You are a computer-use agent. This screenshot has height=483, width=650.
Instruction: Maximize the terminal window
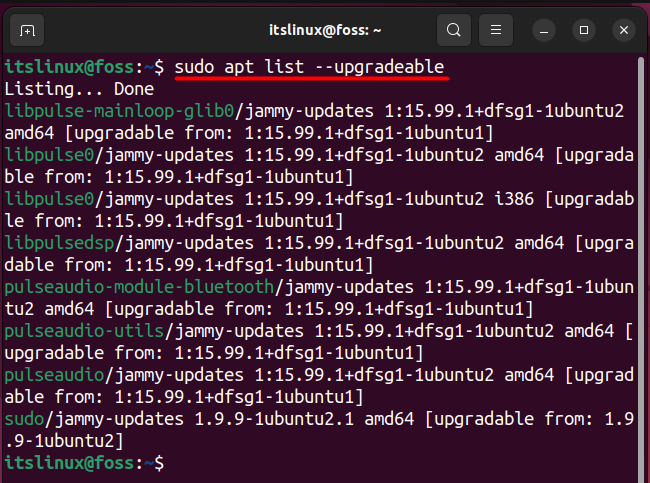point(584,30)
